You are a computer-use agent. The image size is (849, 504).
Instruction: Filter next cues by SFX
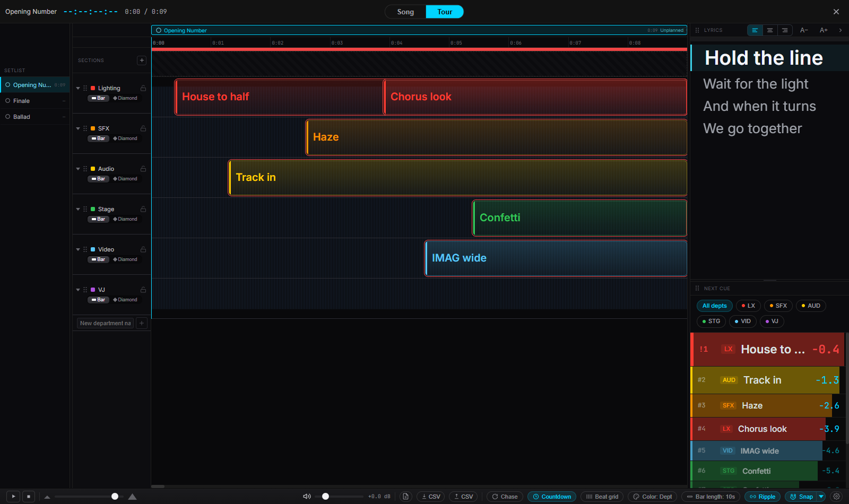(778, 306)
